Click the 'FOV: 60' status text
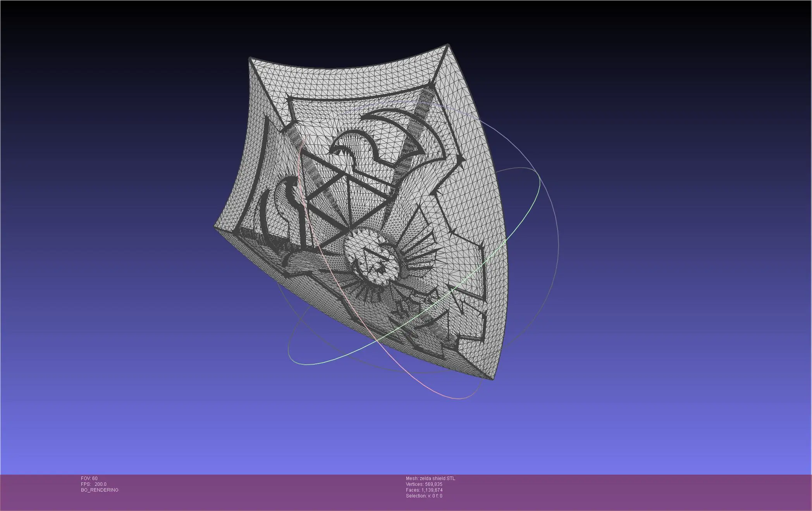 [89, 478]
